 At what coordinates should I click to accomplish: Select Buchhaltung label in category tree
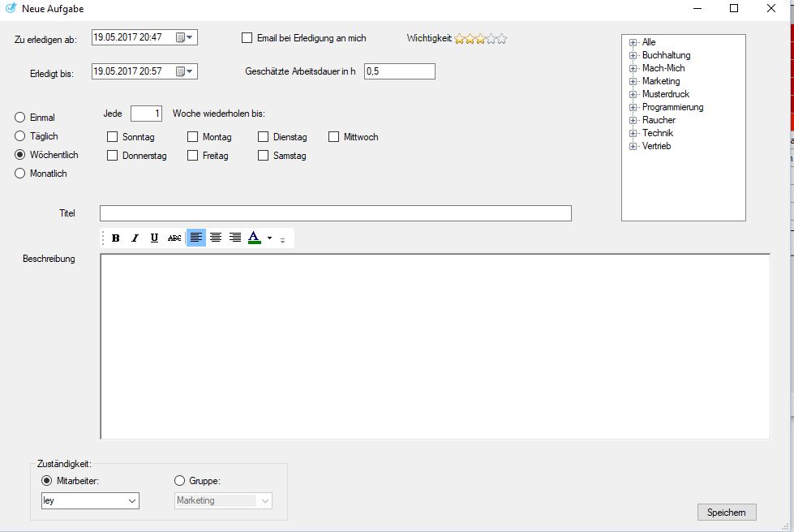[666, 55]
